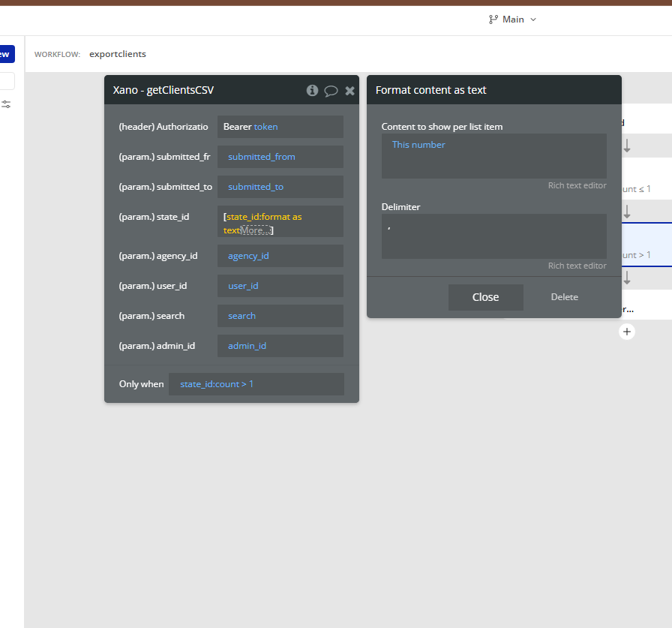Click the (header) Authorizatio label
This screenshot has height=628, width=672.
coord(163,127)
